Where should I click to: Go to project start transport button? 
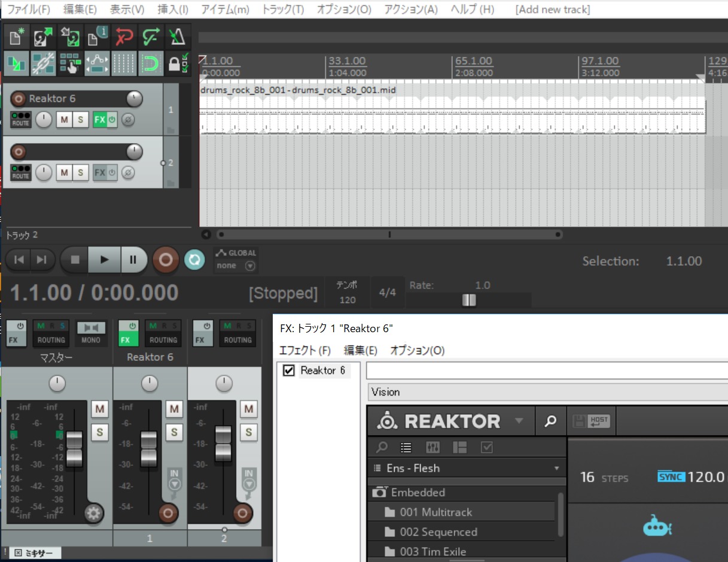coord(19,260)
